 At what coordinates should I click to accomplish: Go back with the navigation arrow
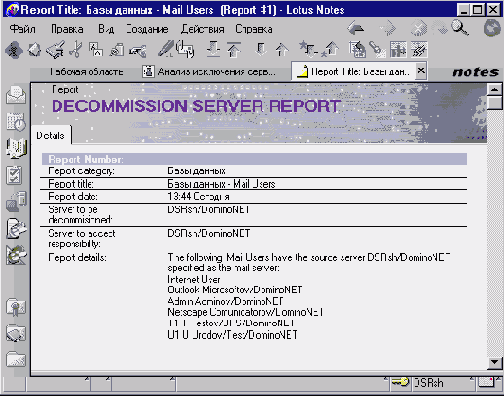click(x=356, y=28)
